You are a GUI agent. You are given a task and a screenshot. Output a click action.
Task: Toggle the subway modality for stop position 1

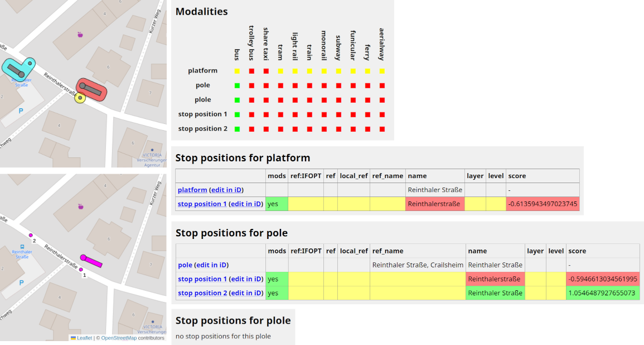point(337,114)
